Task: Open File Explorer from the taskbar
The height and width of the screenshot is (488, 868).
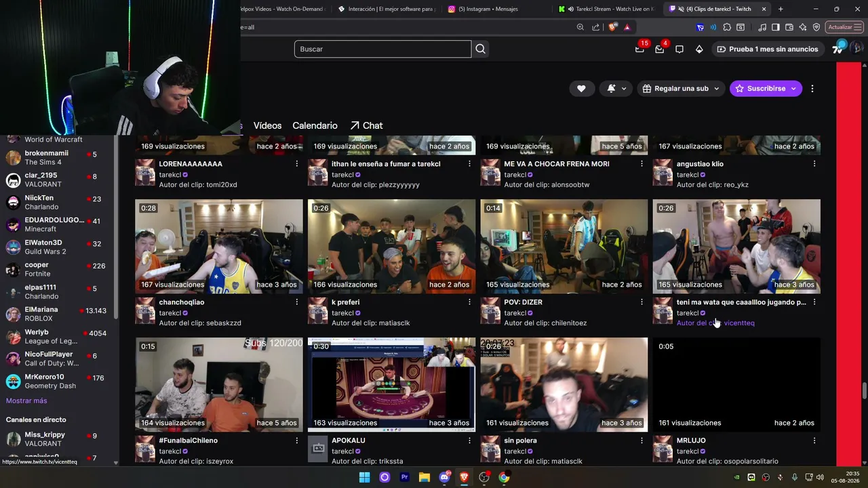Action: coord(425,477)
